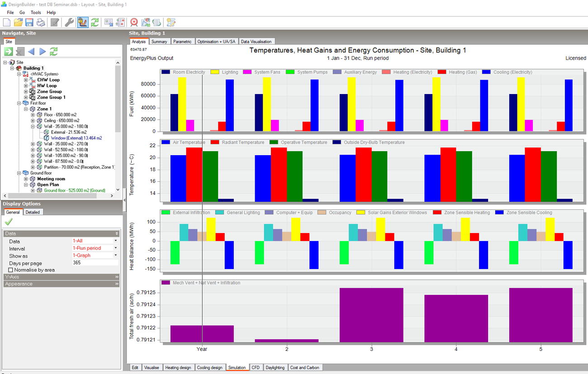Open the Visualise screen tab
Image resolution: width=588 pixels, height=374 pixels.
[152, 368]
